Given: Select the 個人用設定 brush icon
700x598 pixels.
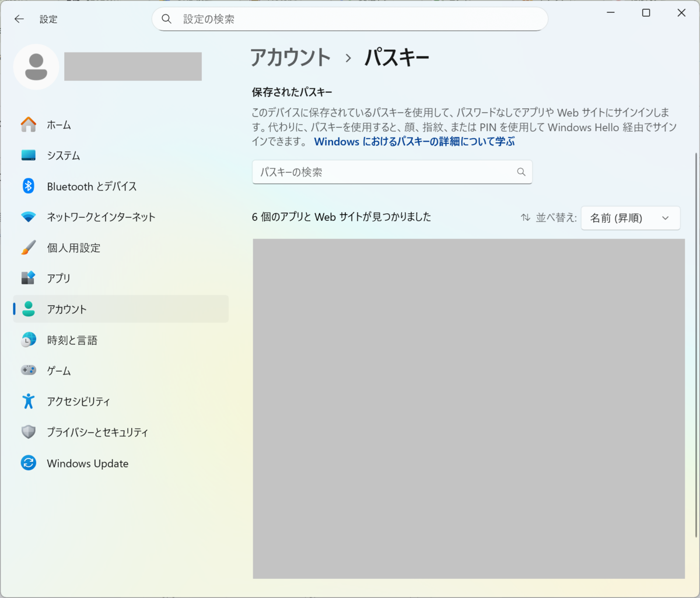Looking at the screenshot, I should click(x=28, y=248).
